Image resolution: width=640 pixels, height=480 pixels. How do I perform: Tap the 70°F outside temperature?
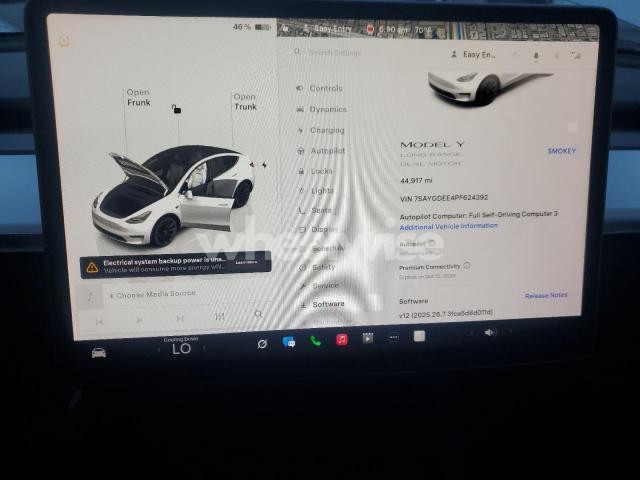coord(423,30)
